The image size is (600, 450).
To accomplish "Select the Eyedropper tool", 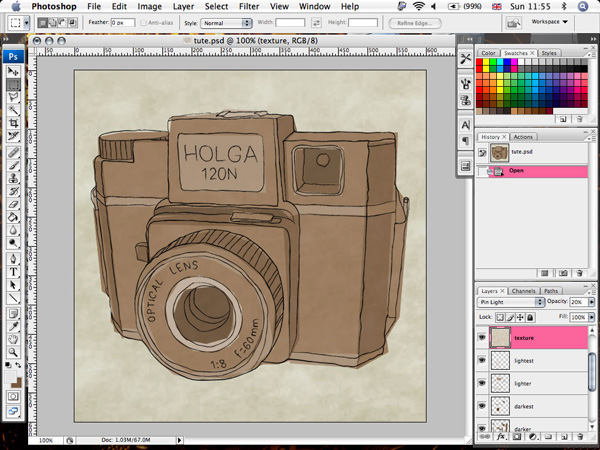I will coord(13,326).
